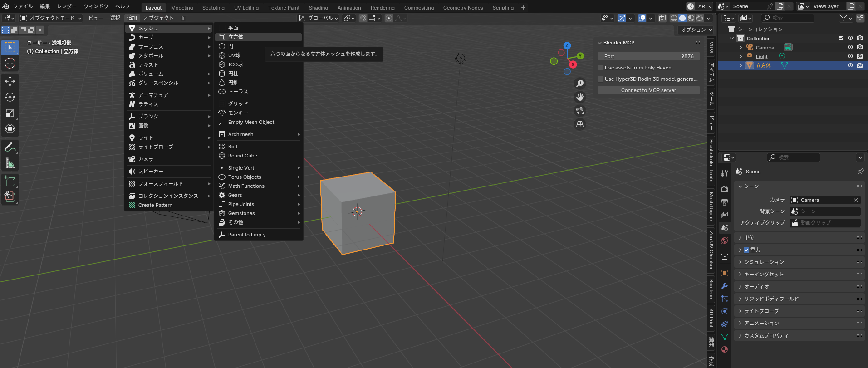Choose モンキー from mesh submenu
The height and width of the screenshot is (368, 868).
(259, 113)
